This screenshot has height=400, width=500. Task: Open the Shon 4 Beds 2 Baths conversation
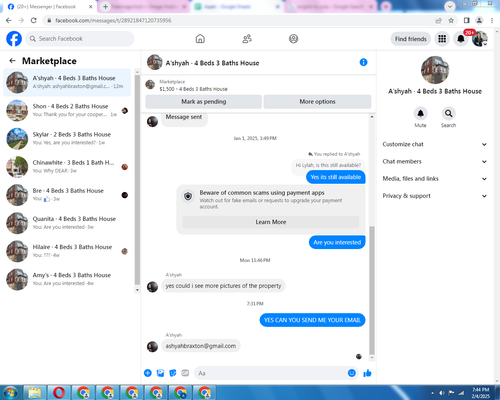click(x=67, y=110)
